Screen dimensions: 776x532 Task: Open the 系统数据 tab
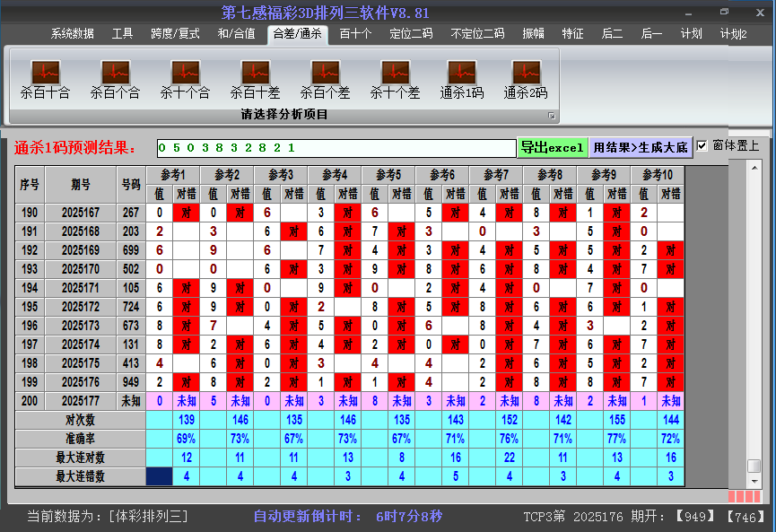point(73,34)
